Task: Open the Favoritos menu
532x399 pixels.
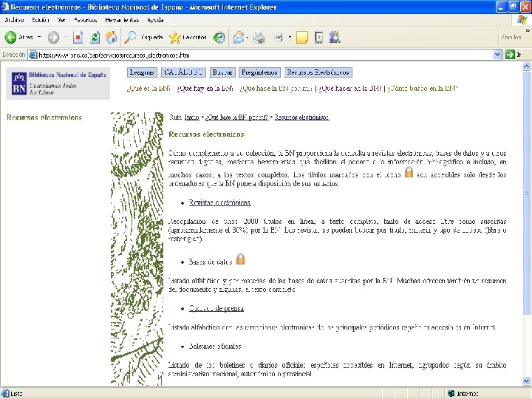Action: click(x=86, y=20)
